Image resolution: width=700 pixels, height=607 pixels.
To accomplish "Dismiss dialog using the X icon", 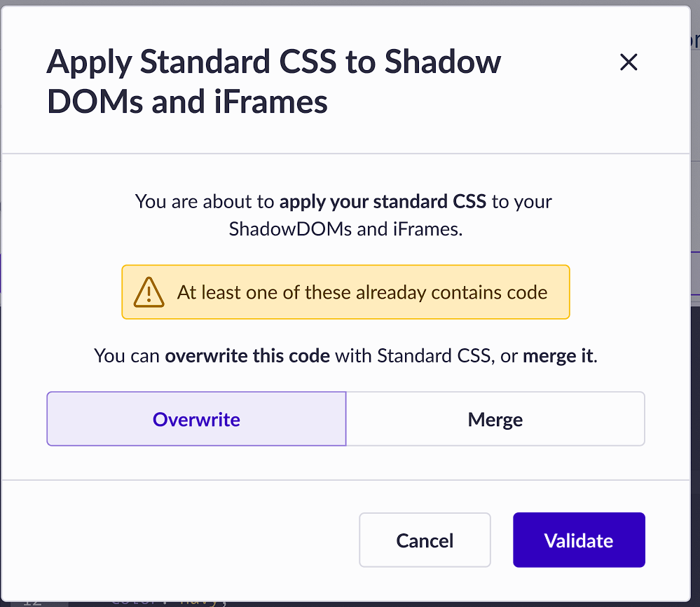I will (x=629, y=62).
